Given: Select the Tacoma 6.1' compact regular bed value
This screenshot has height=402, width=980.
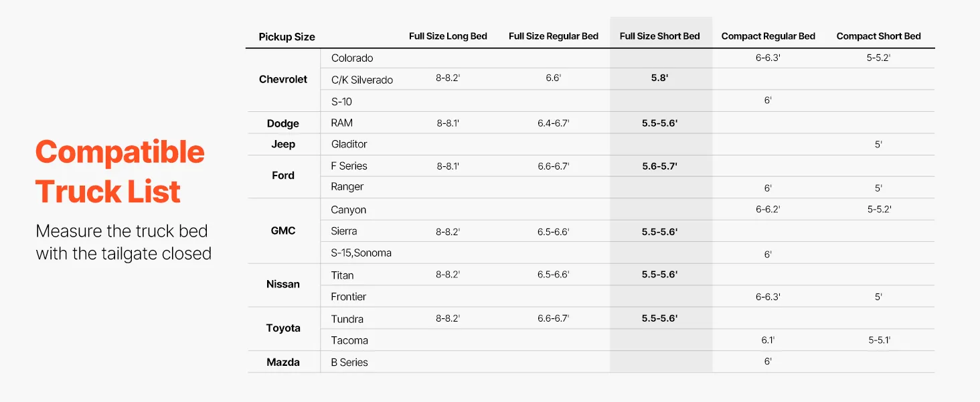Looking at the screenshot, I should (x=768, y=340).
